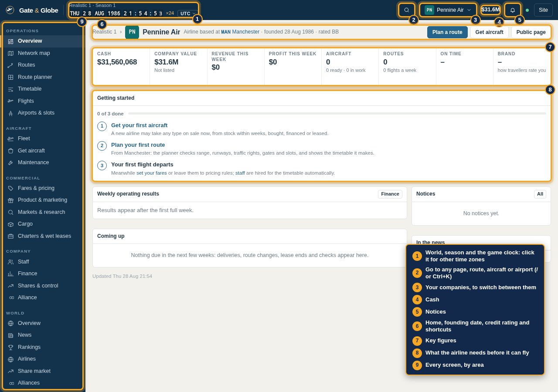
Task: Open Shares & control
Action: point(42,286)
